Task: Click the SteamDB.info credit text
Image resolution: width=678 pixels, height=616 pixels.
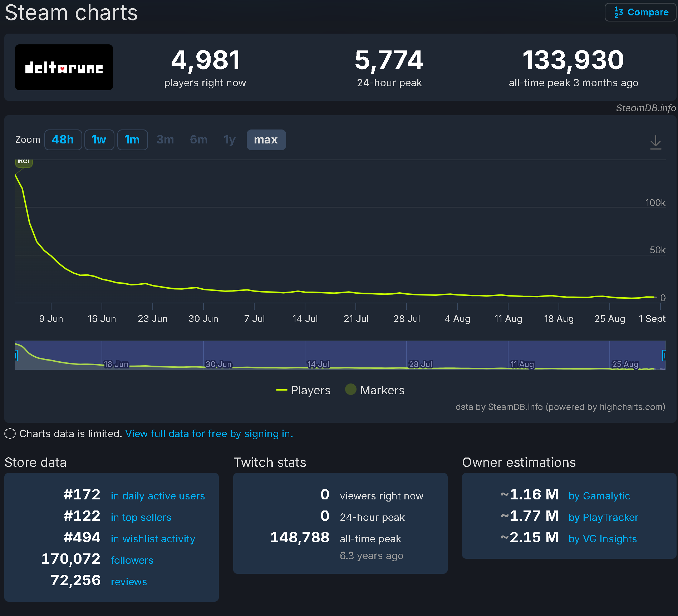Action: click(646, 108)
